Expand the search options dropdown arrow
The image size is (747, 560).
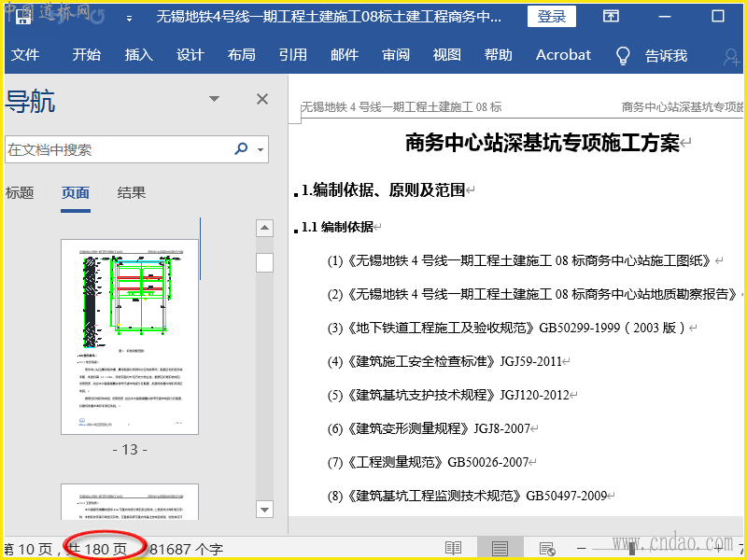[261, 149]
